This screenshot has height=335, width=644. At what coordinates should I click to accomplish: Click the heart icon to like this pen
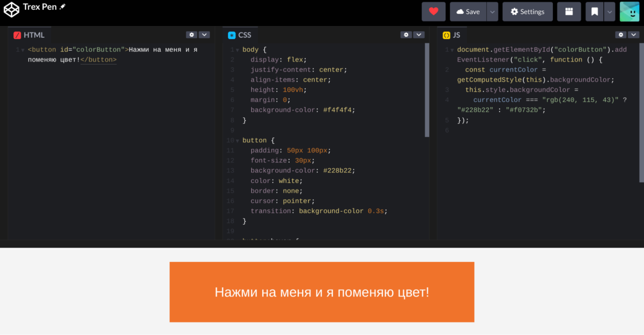pos(433,11)
